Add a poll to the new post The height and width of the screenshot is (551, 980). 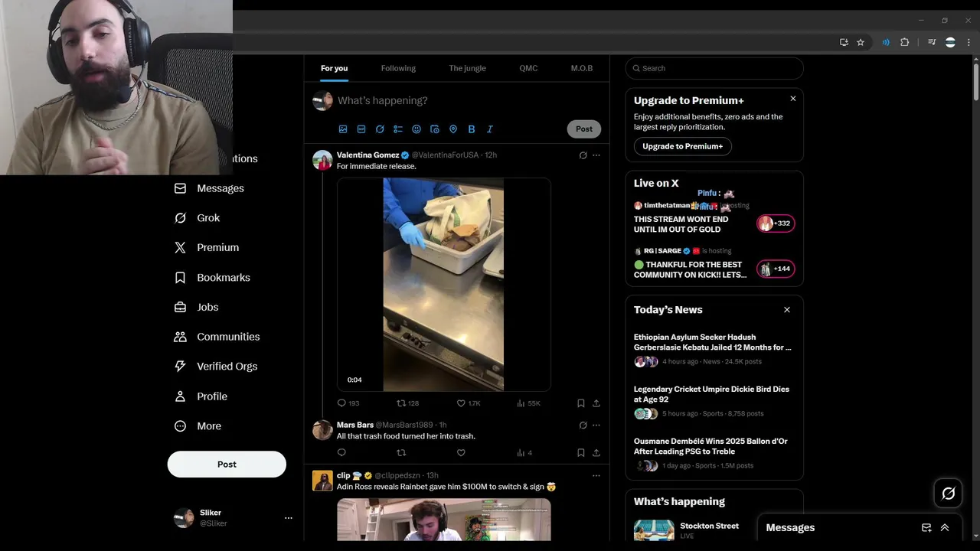(398, 129)
